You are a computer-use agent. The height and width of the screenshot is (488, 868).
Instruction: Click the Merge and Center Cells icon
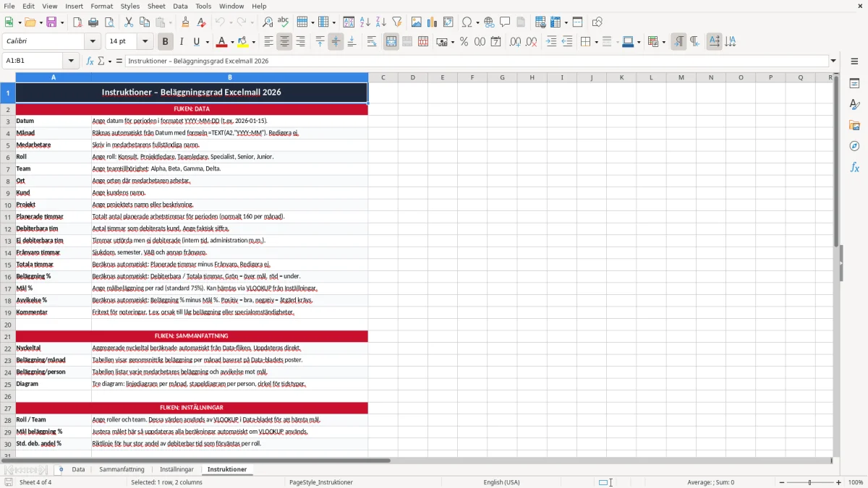391,42
